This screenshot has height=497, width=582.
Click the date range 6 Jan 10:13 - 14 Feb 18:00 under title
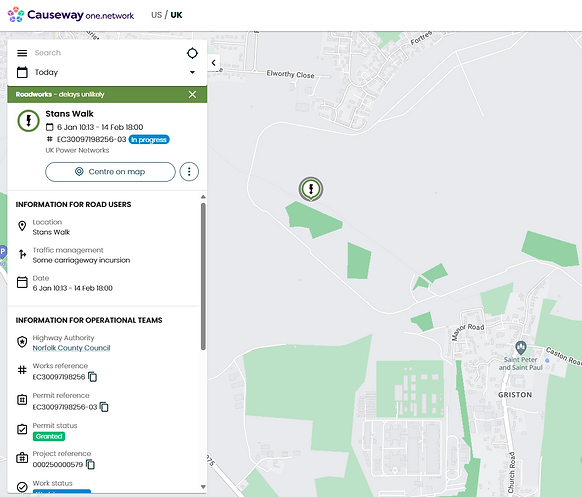pyautogui.click(x=100, y=127)
